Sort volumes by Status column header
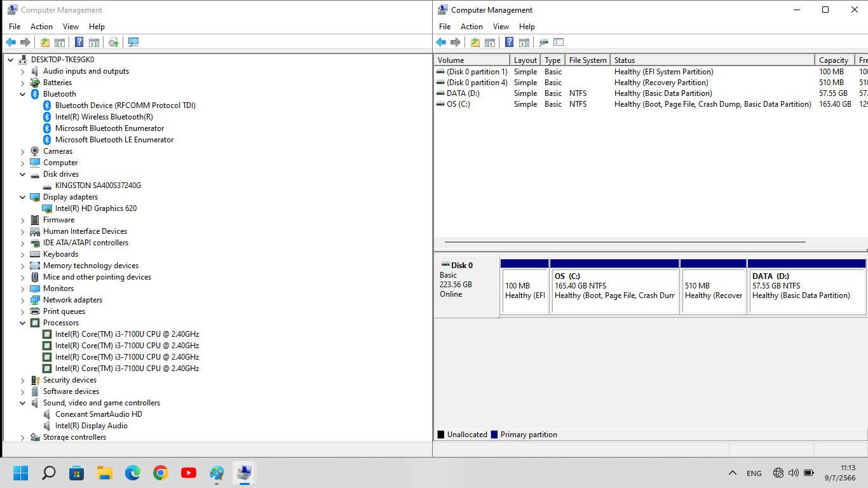The width and height of the screenshot is (868, 488). click(x=712, y=60)
